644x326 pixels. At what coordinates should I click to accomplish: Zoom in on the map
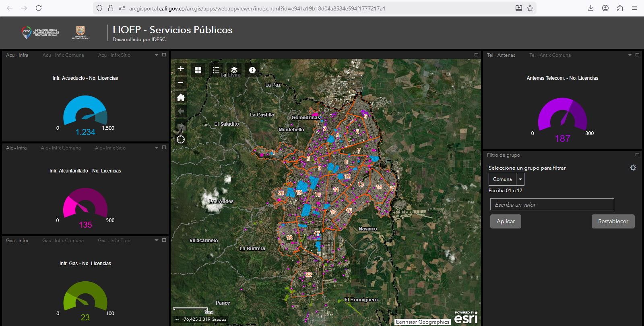(x=181, y=69)
